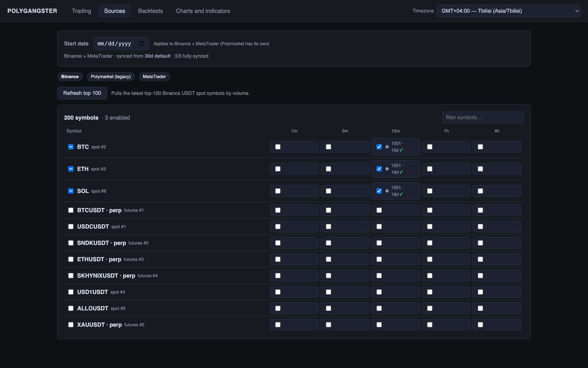Check the ALLOUSDT row checkbox

click(x=71, y=308)
